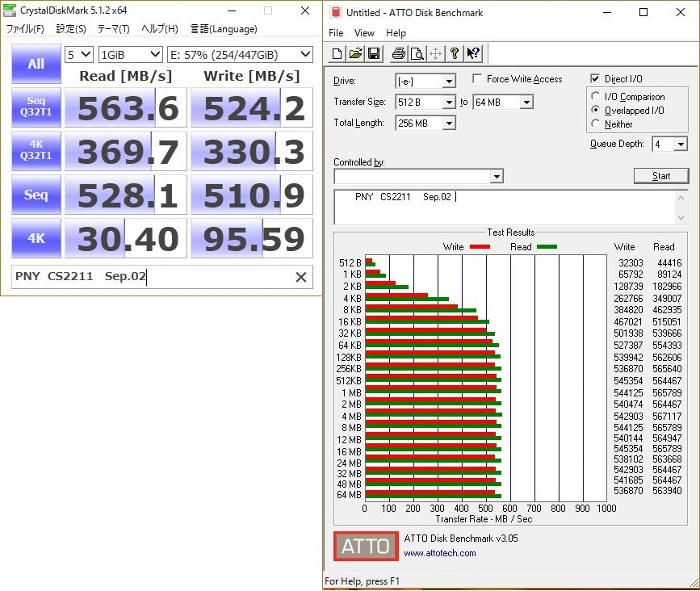This screenshot has width=700, height=591.
Task: Run the 4K Q32T1 test
Action: pyautogui.click(x=36, y=151)
